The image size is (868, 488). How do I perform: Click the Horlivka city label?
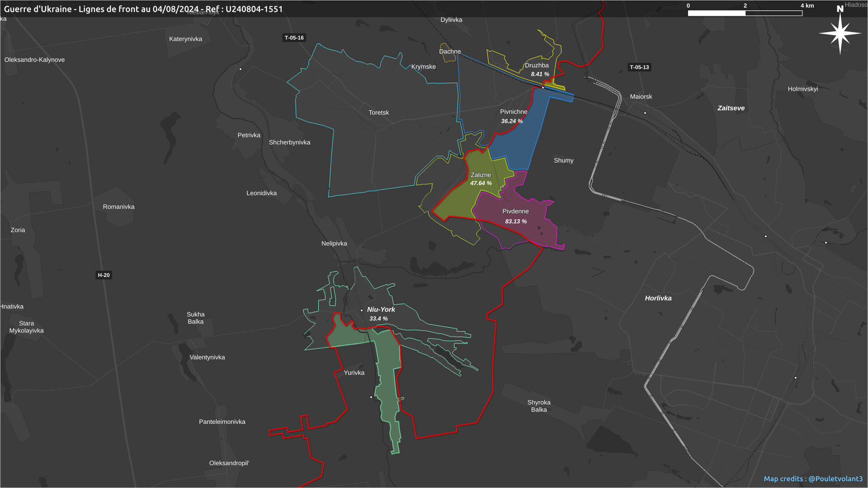tap(658, 298)
